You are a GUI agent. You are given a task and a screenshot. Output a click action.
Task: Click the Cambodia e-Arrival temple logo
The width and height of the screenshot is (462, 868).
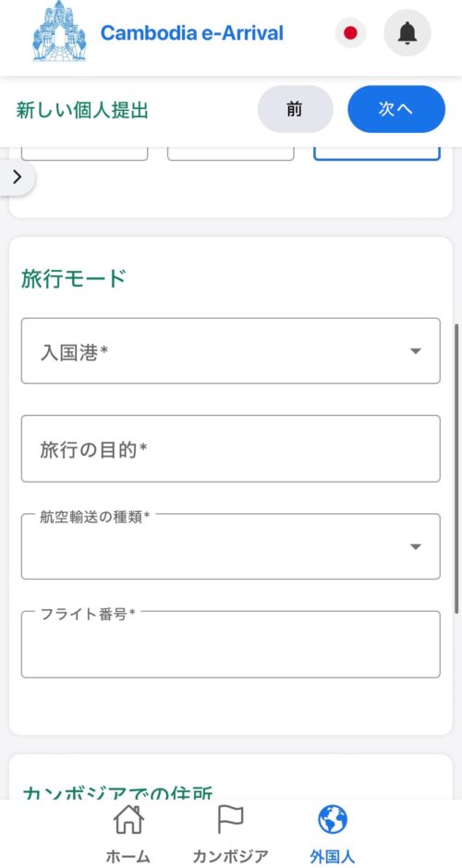tap(59, 31)
